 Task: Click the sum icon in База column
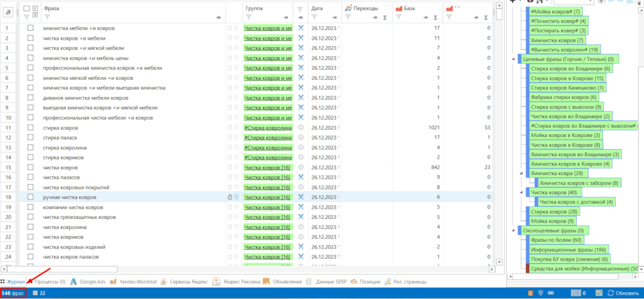[435, 18]
